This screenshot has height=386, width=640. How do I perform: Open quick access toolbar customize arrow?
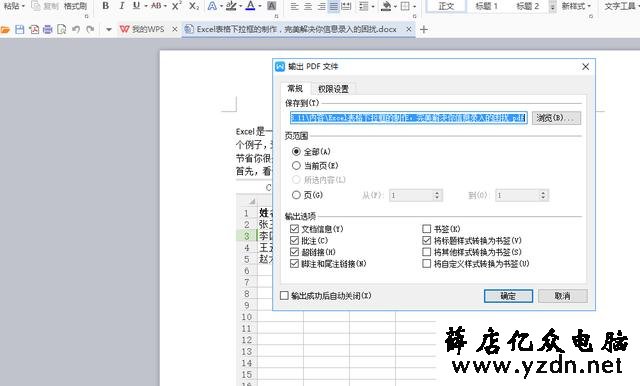click(109, 29)
